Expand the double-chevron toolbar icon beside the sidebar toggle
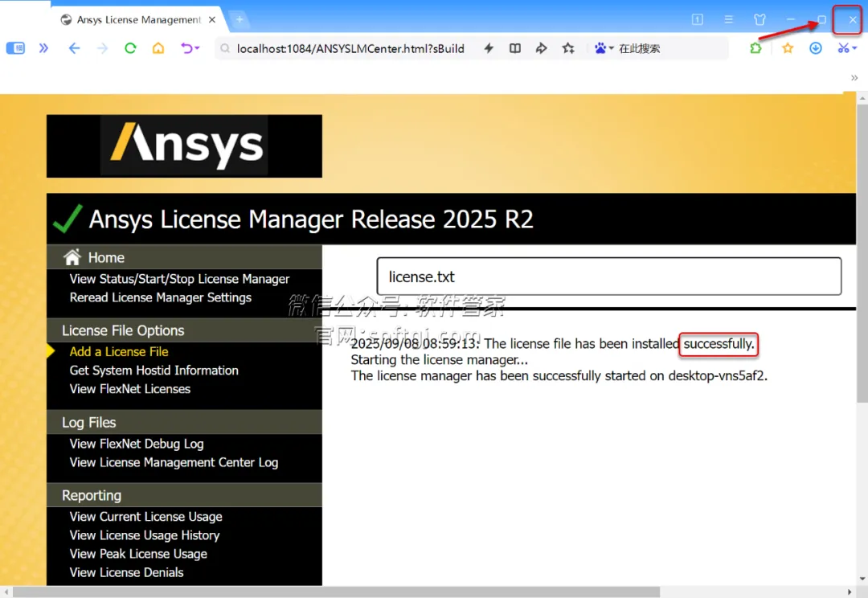 (x=43, y=48)
